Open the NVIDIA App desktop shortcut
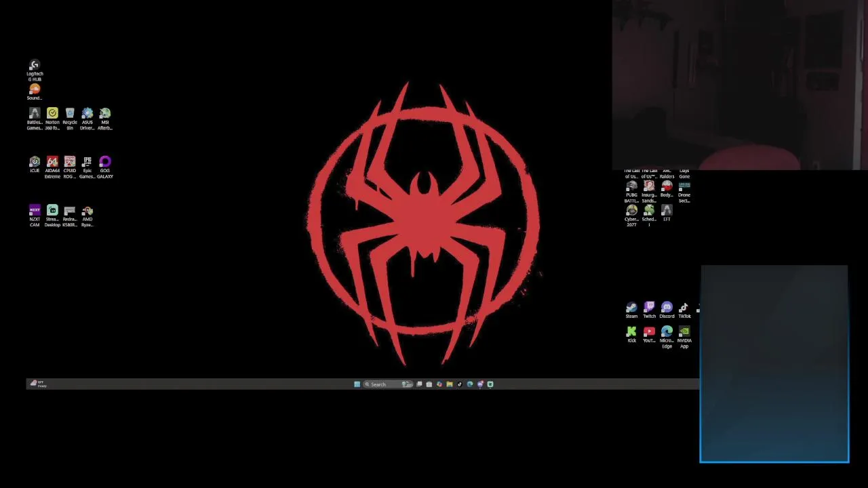The height and width of the screenshot is (488, 868). (685, 338)
